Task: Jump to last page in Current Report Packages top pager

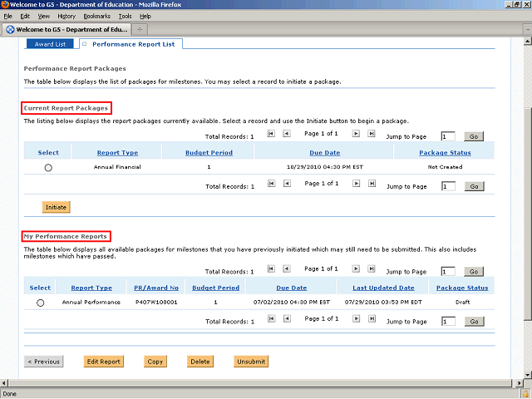Action: 372,133
